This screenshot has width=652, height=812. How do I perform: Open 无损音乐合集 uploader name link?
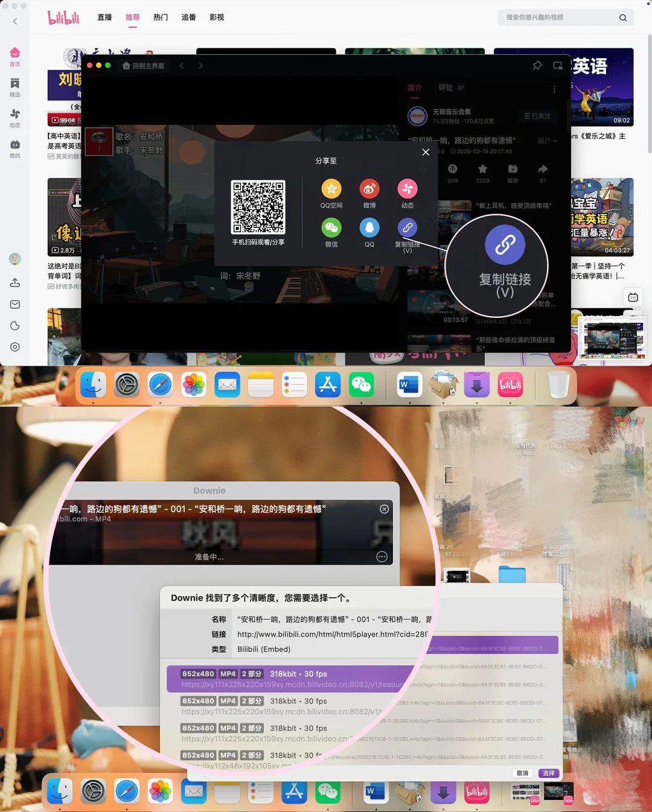click(x=452, y=112)
